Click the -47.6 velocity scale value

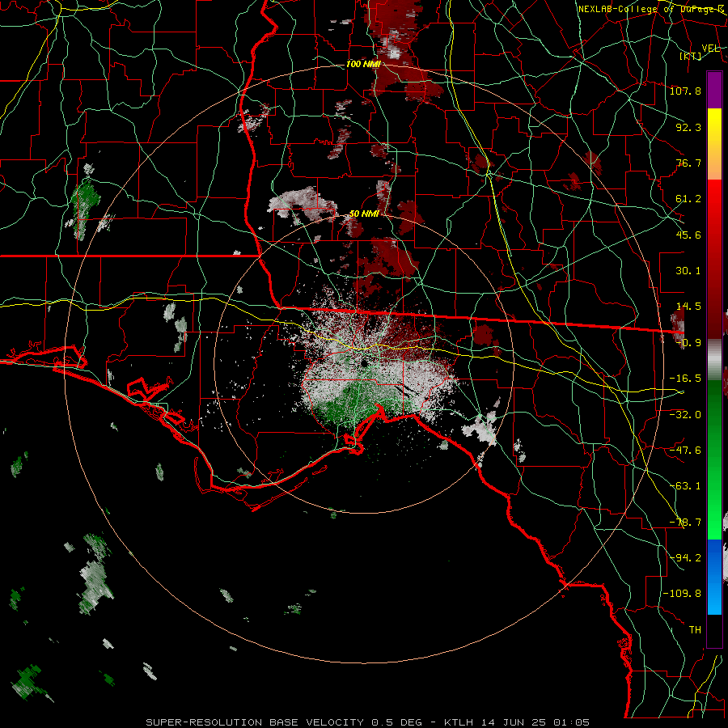[685, 451]
